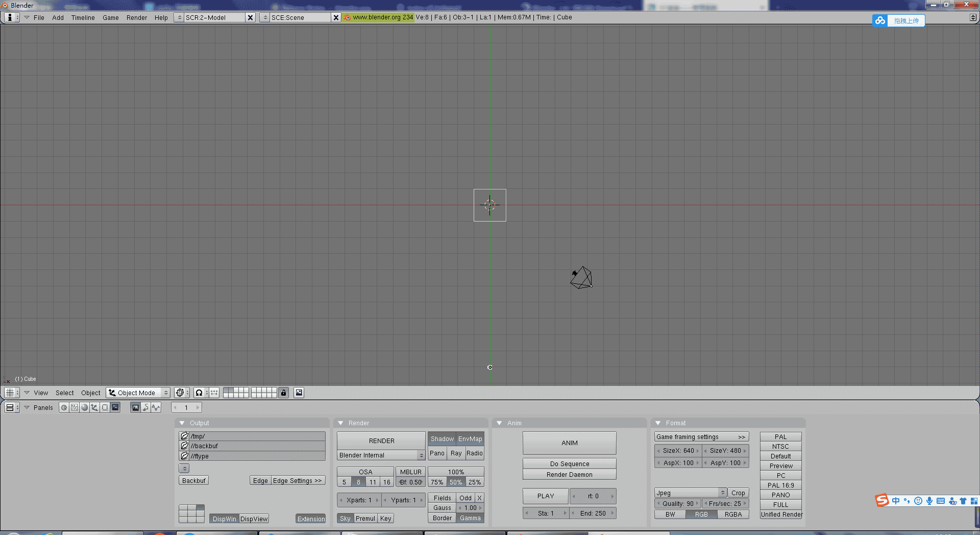Open the Sound block buttons icon

coord(156,407)
